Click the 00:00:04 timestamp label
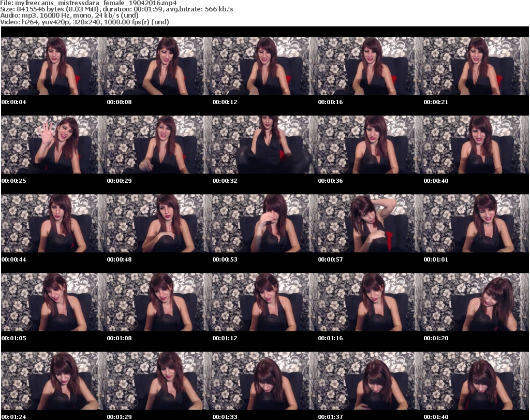 point(14,102)
